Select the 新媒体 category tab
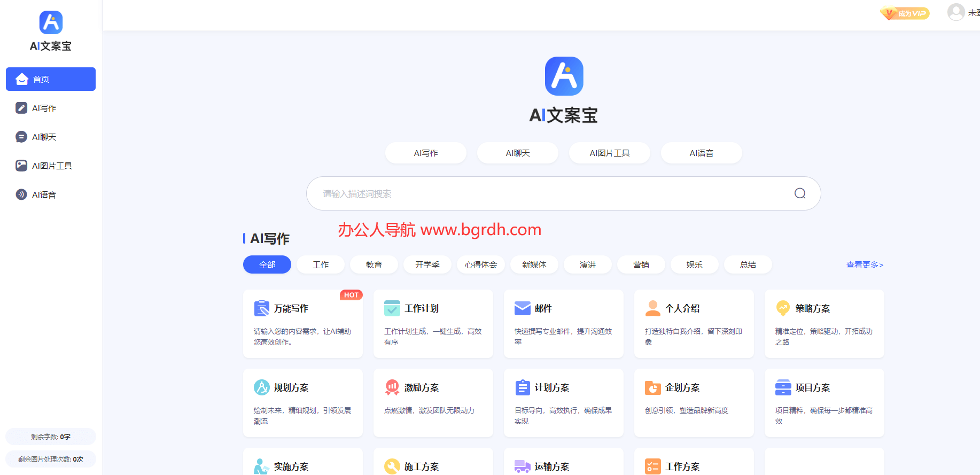This screenshot has width=980, height=475. (x=534, y=264)
